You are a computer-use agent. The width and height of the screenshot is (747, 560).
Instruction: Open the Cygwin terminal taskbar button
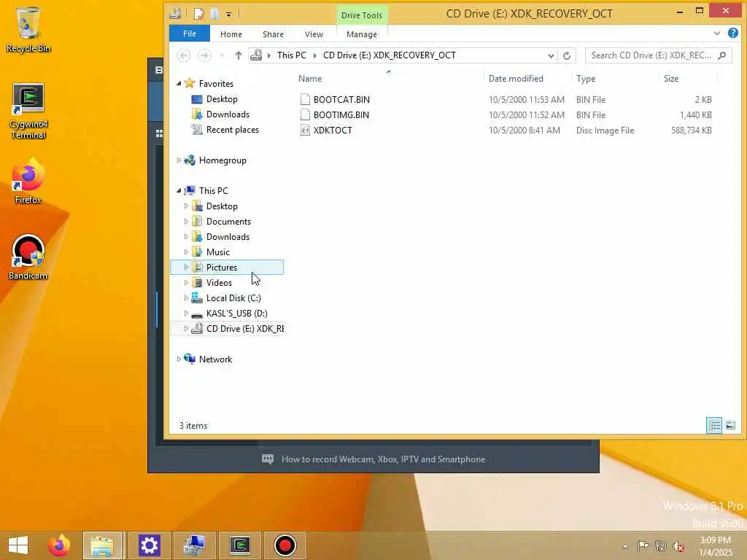(x=239, y=545)
